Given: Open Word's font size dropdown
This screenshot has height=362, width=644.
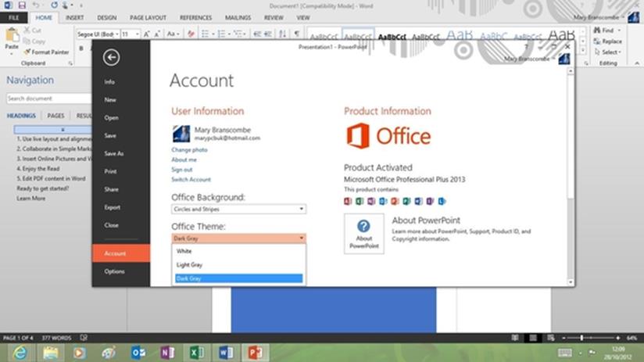Looking at the screenshot, I should [x=138, y=34].
